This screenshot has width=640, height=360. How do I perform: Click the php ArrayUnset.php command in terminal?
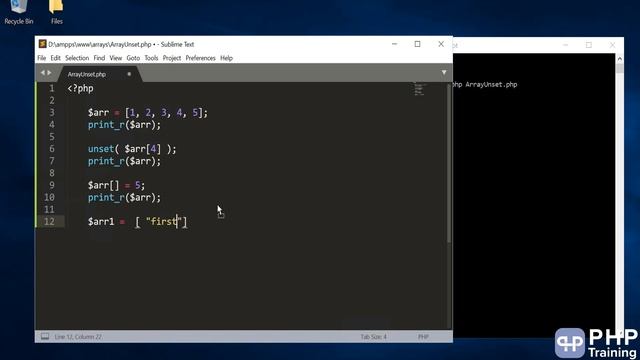click(485, 84)
